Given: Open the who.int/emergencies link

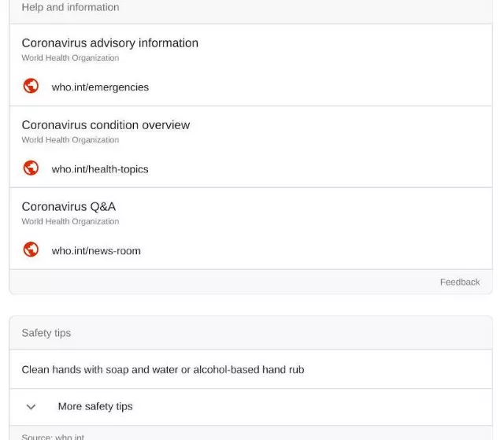Looking at the screenshot, I should (x=100, y=87).
